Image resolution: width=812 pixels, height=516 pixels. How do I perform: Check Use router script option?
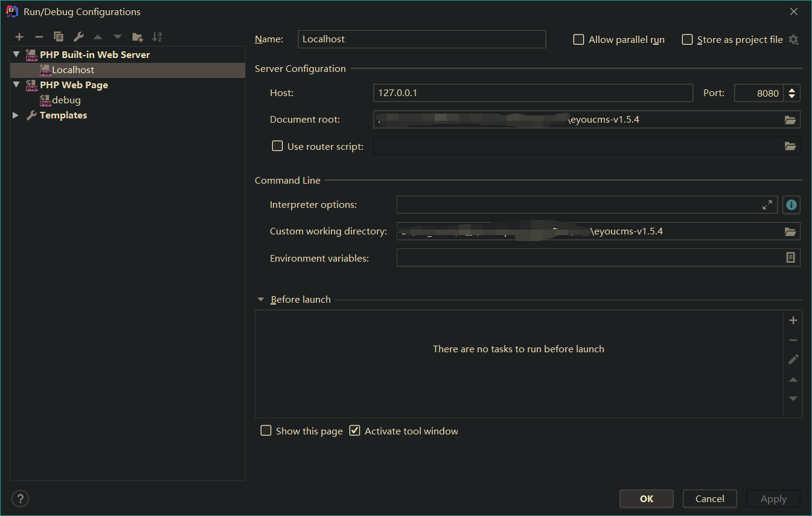pyautogui.click(x=277, y=146)
